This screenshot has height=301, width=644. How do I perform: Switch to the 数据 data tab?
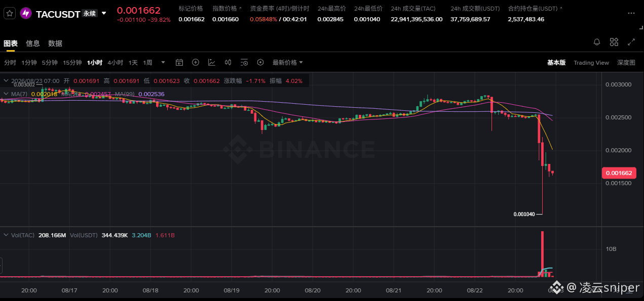pos(55,44)
